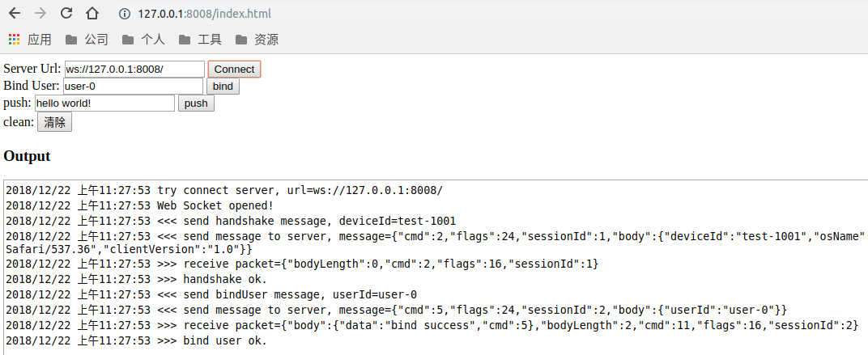Focus the Server Url input field
The width and height of the screenshot is (868, 355).
pos(134,69)
